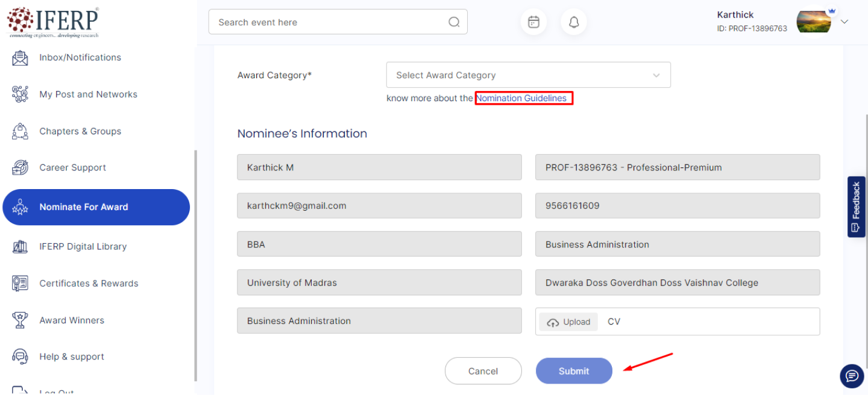Click the IFERP Digital Library icon
868x395 pixels.
click(20, 247)
